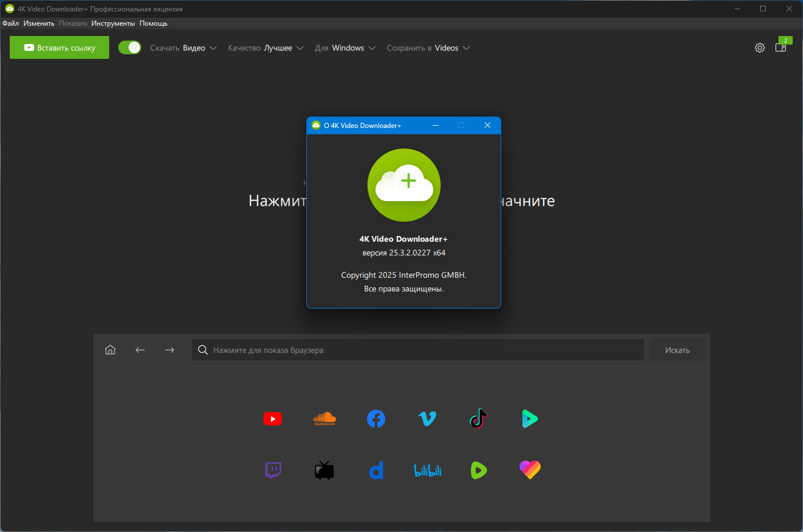Viewport: 803px width, 532px height.
Task: Close the About 4K Video Downloader+ dialog
Action: pyautogui.click(x=488, y=125)
